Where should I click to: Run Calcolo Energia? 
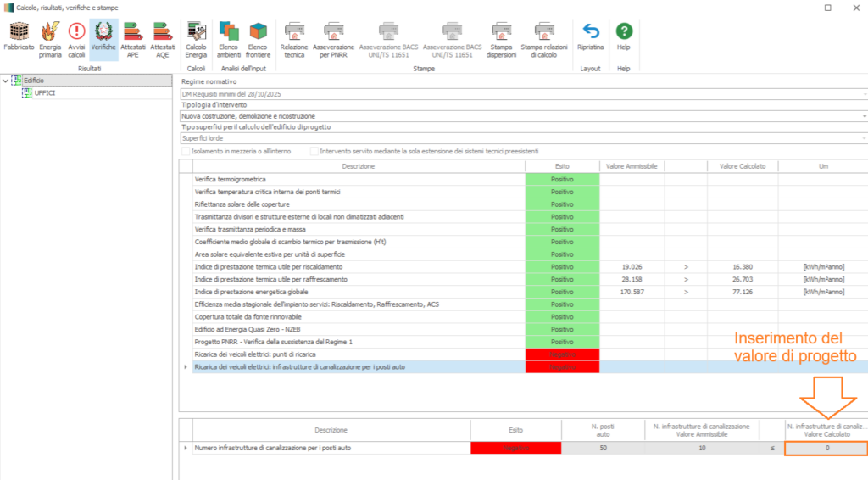196,39
